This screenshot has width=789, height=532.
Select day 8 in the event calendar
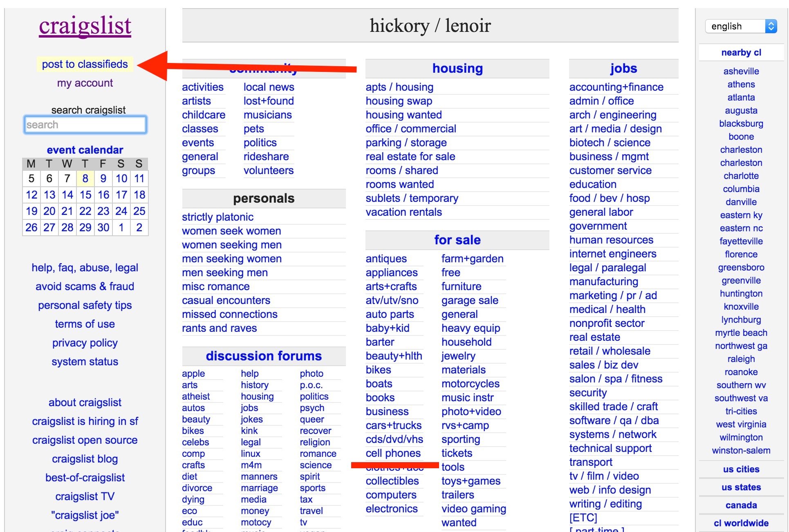(85, 179)
